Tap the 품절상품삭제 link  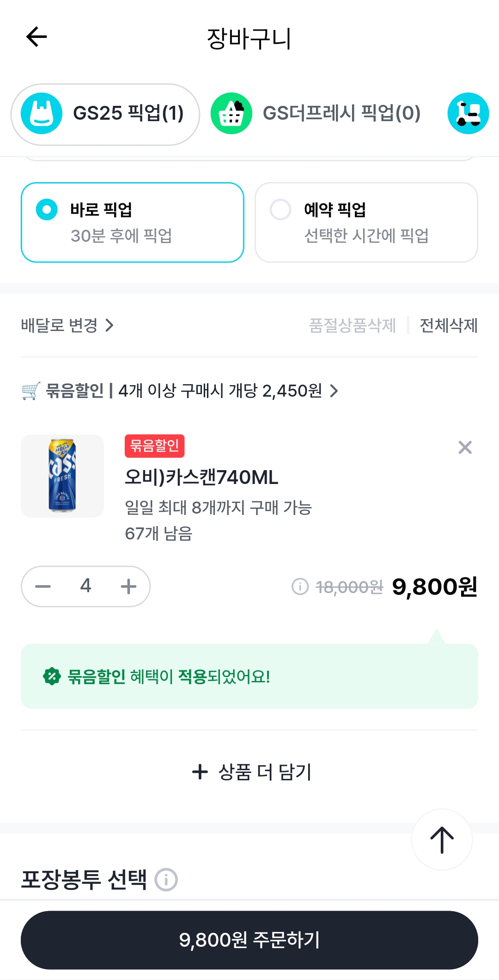click(x=352, y=325)
